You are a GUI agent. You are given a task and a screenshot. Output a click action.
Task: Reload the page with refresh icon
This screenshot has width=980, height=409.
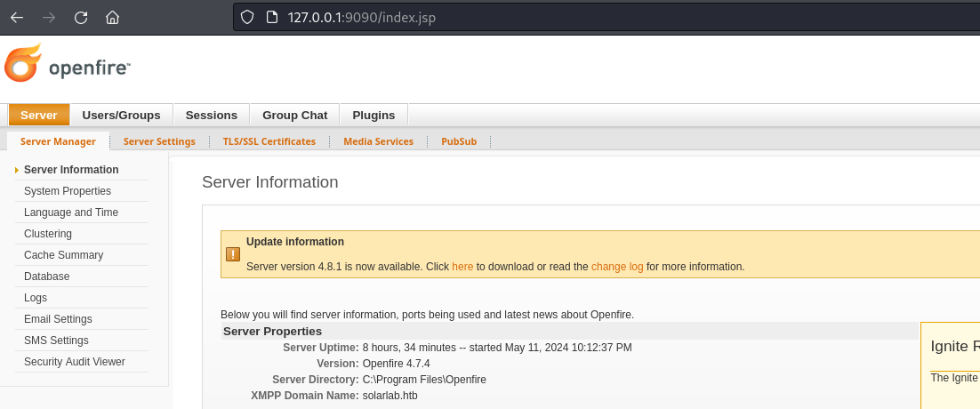[x=81, y=17]
